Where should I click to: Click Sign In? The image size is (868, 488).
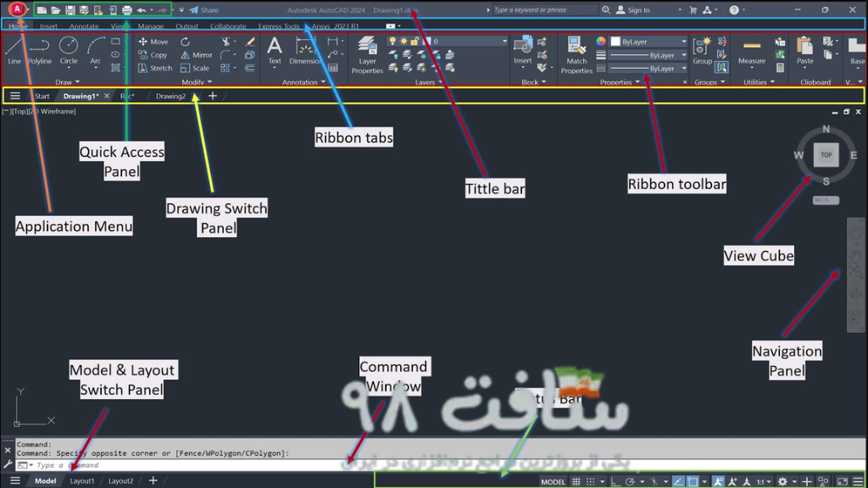633,10
